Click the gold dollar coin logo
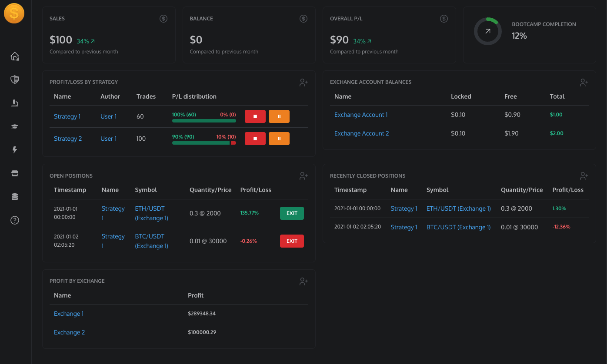607x364 pixels. point(14,13)
